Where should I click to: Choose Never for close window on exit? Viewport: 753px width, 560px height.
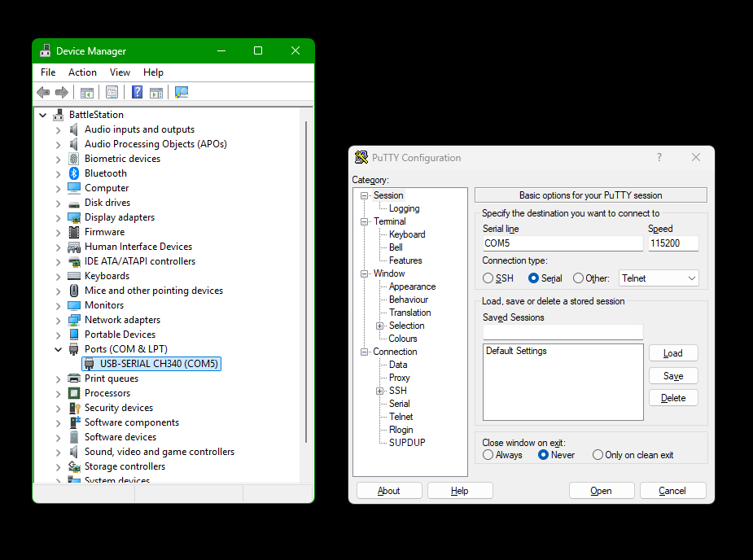[x=543, y=455]
